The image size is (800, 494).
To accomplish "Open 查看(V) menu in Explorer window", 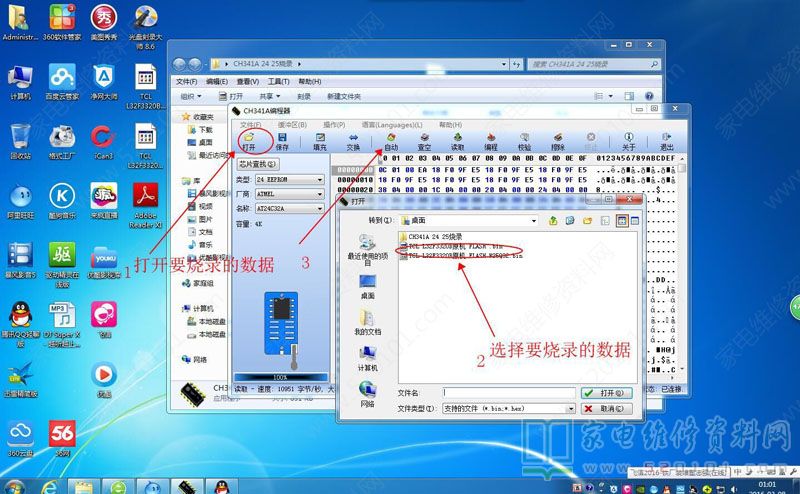I will [x=247, y=82].
